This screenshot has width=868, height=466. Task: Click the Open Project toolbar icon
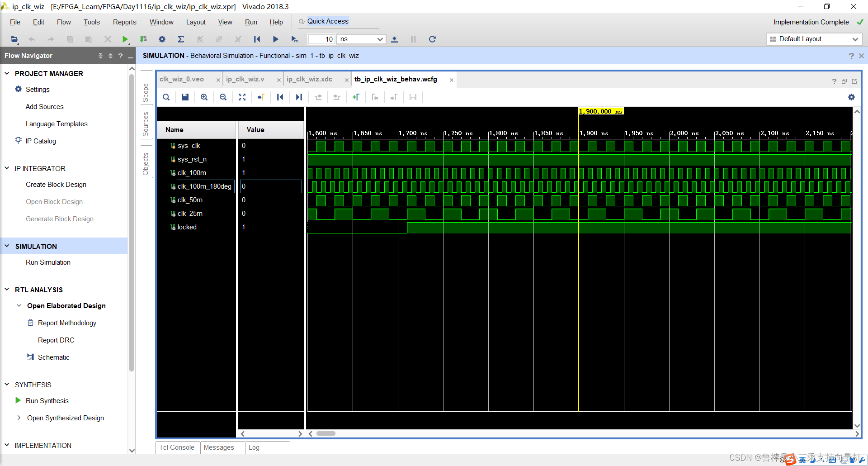click(14, 39)
